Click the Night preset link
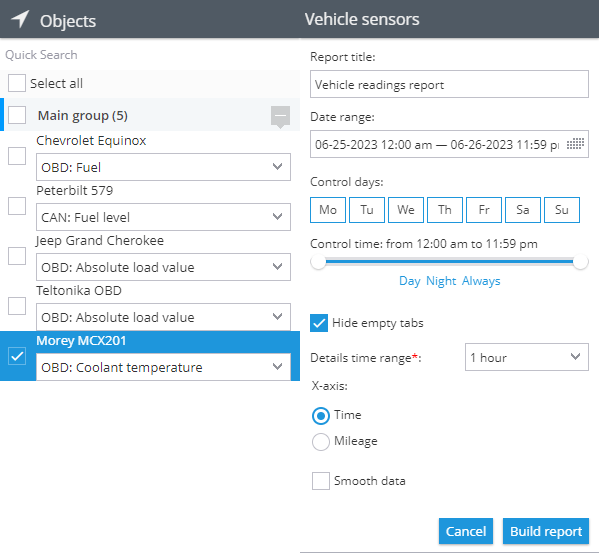Screen dimensions: 599x553 coord(441,281)
